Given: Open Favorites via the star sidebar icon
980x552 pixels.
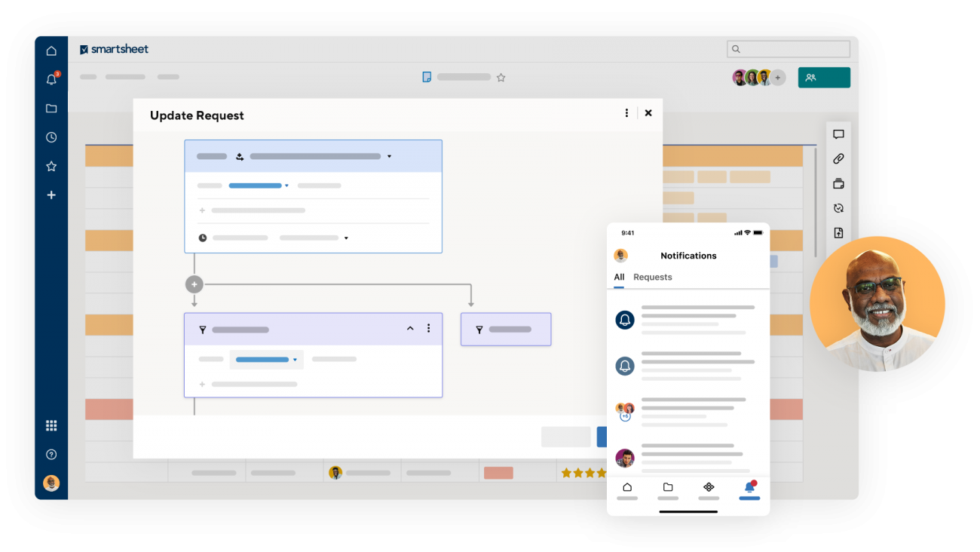Looking at the screenshot, I should 51,166.
